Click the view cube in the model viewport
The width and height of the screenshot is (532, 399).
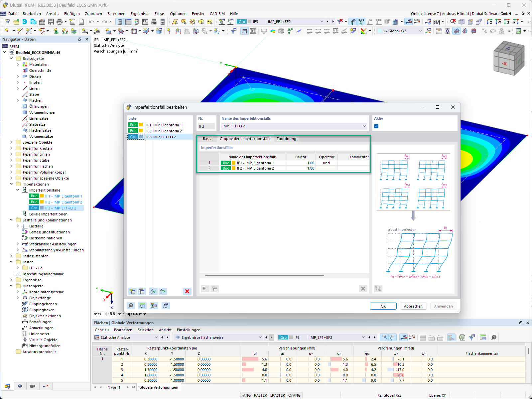tap(509, 58)
